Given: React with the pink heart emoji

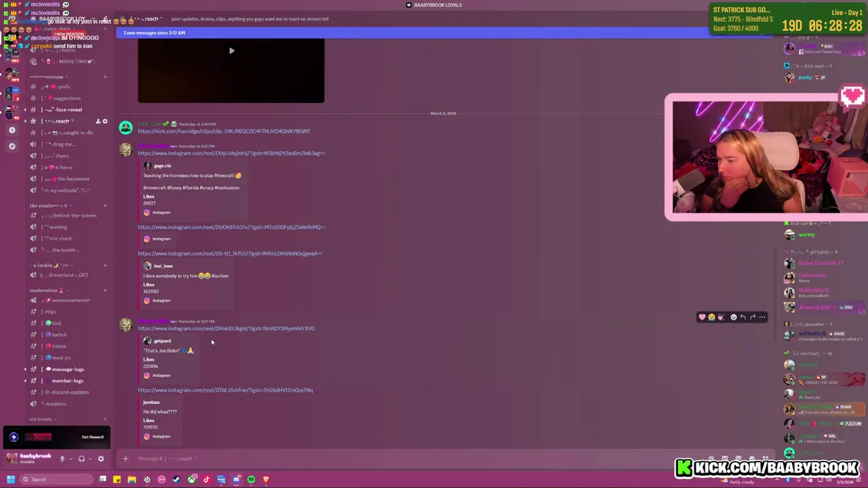Looking at the screenshot, I should click(702, 317).
